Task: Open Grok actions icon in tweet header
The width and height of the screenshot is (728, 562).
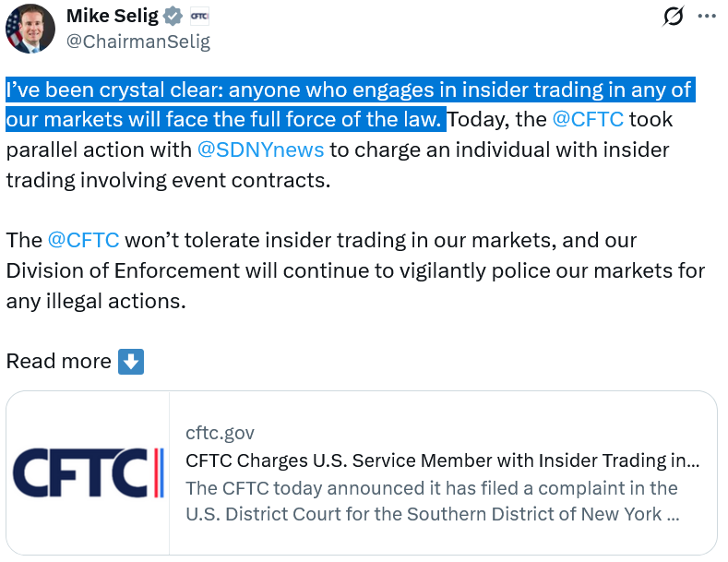Action: (673, 17)
